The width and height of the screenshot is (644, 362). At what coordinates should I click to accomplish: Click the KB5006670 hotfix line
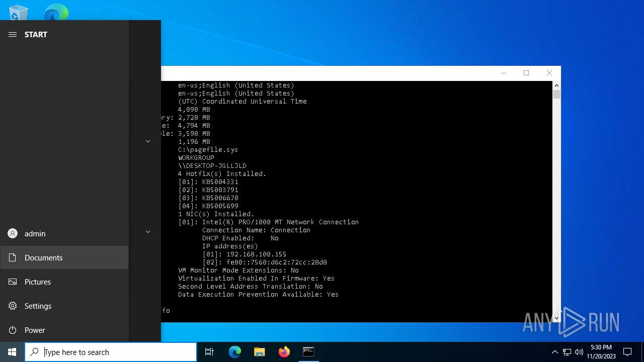click(208, 198)
